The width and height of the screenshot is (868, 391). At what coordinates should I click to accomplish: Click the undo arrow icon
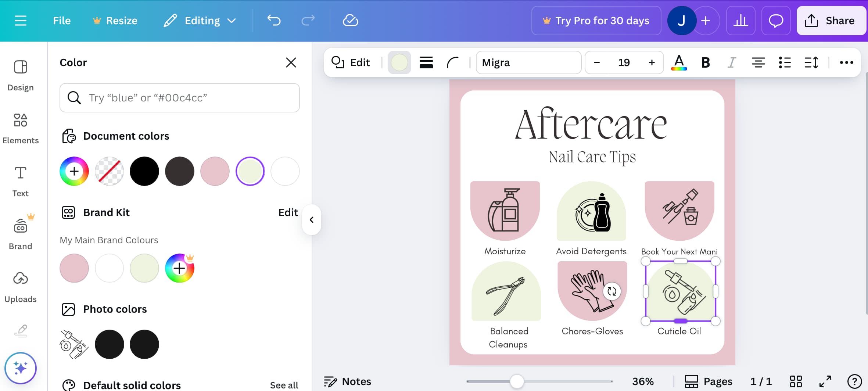(274, 21)
